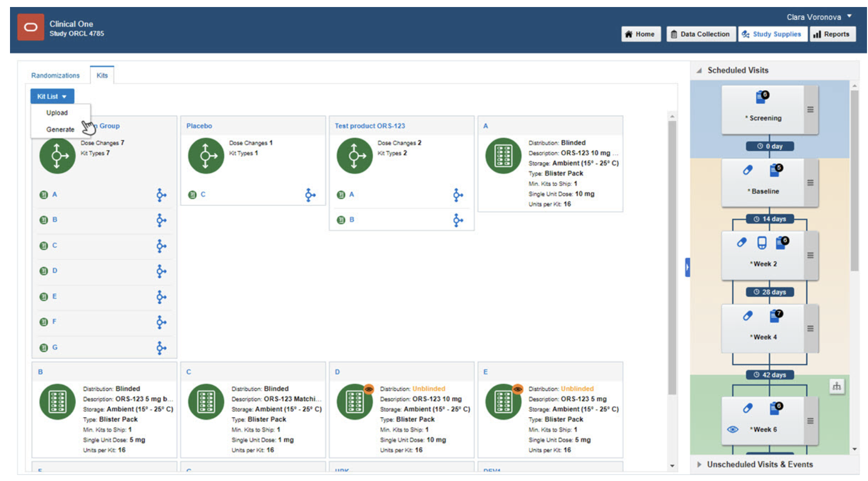Click the 42 days interval label

770,375
